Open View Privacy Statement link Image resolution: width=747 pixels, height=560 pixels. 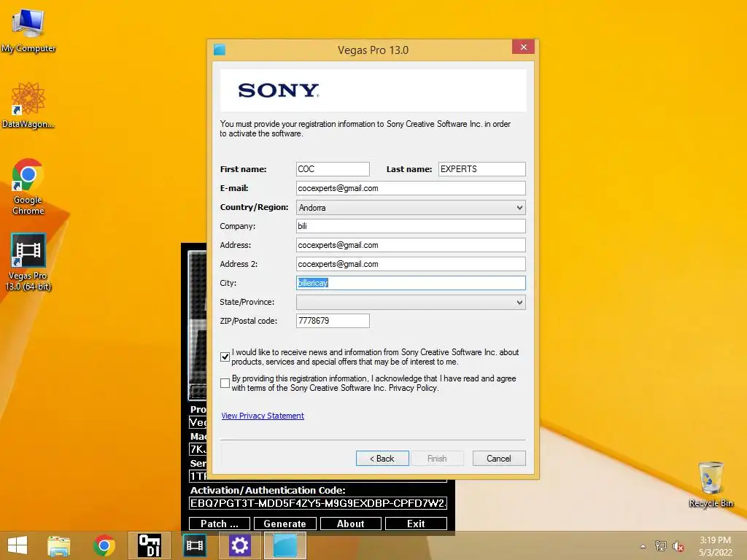click(263, 416)
